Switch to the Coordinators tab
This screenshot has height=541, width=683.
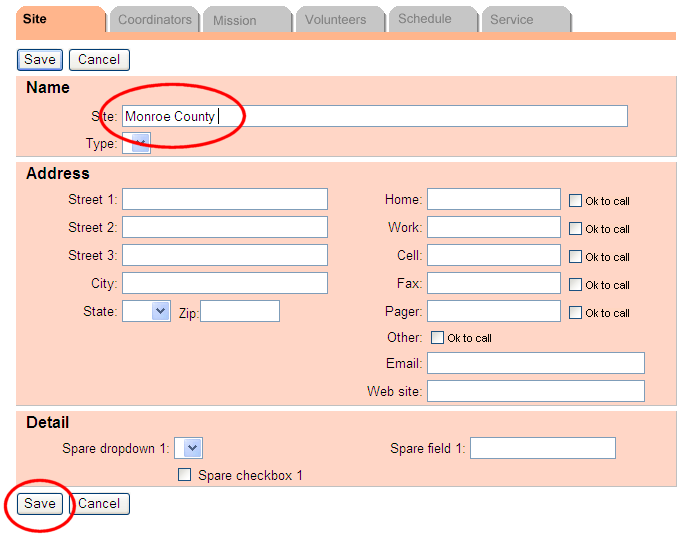154,20
